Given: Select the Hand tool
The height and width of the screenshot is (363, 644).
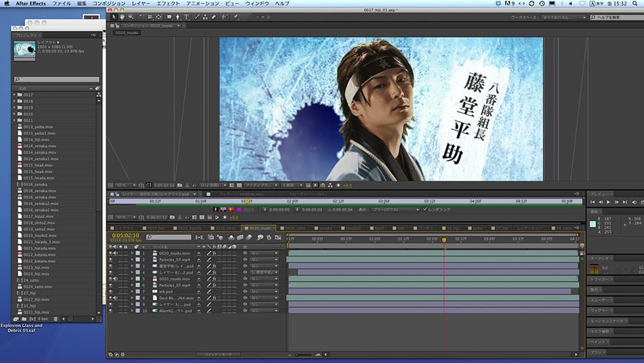Looking at the screenshot, I should pos(122,16).
